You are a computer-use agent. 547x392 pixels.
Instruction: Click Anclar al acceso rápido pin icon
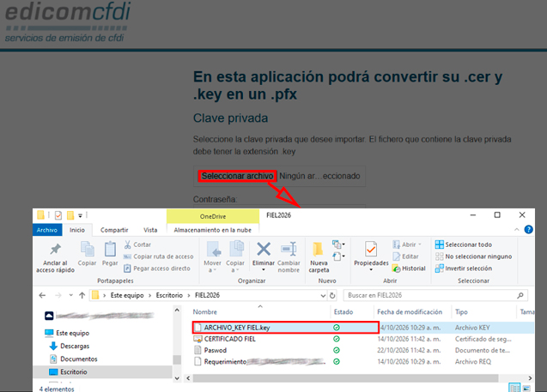56,249
